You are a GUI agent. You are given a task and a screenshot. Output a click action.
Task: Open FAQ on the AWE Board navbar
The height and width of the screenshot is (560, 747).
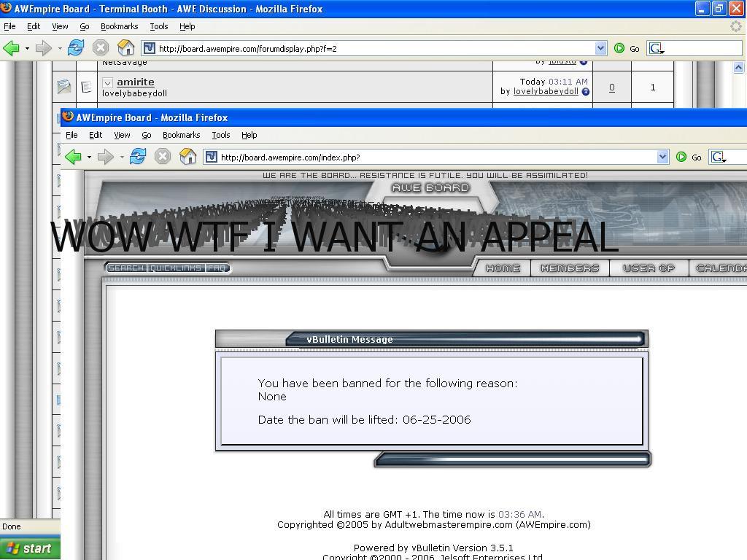[216, 268]
